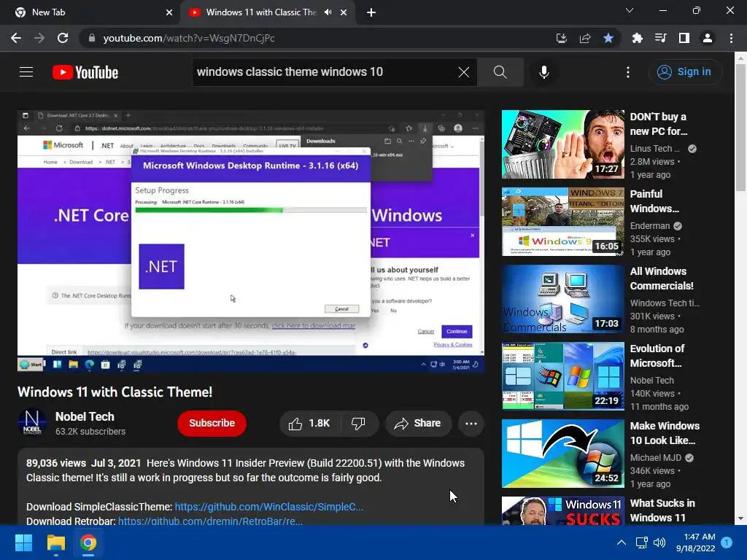Share this page from the address bar
Image resolution: width=747 pixels, height=560 pixels.
click(585, 38)
